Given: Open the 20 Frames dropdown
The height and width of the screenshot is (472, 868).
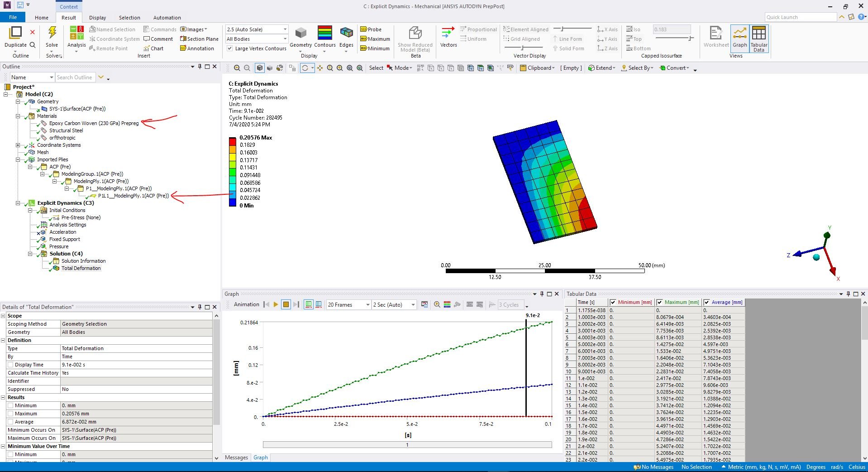Looking at the screenshot, I should coord(348,305).
